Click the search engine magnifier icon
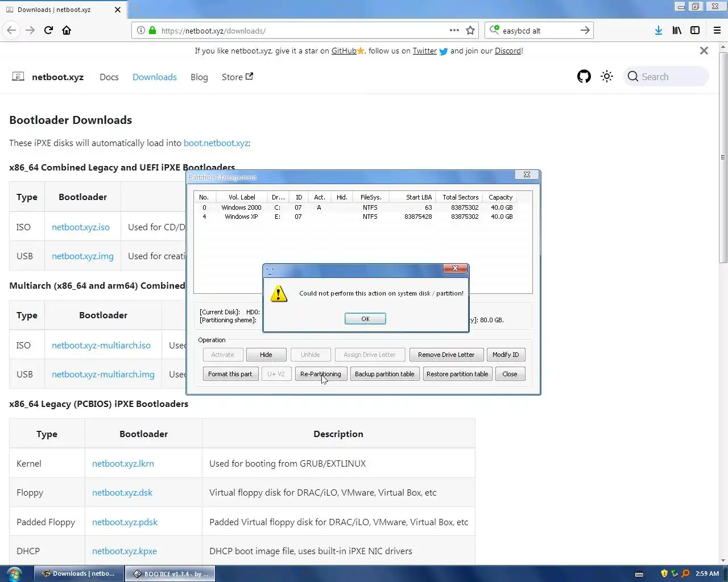Viewport: 728px width, 582px height. pyautogui.click(x=494, y=30)
